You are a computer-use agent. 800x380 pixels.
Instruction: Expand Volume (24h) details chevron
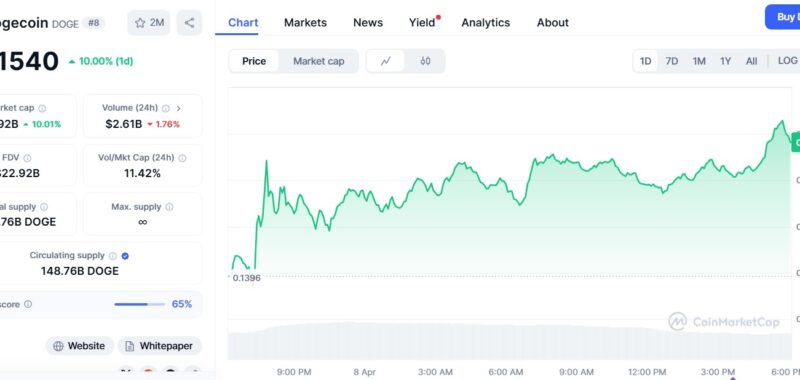pyautogui.click(x=179, y=108)
